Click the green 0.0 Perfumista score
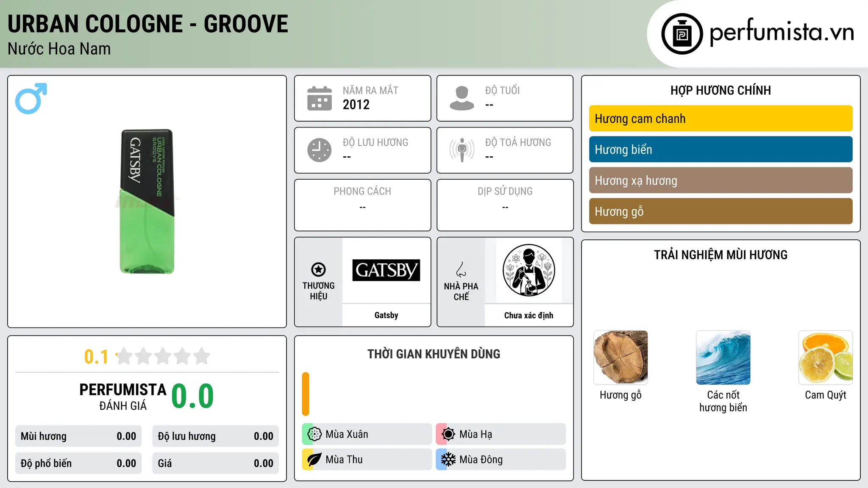 [x=192, y=396]
